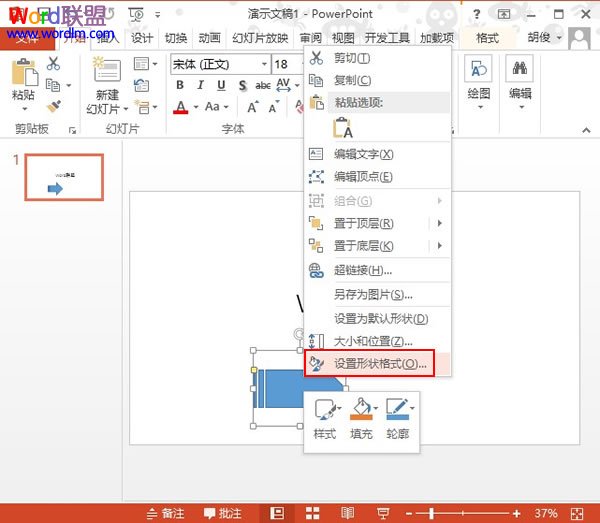Open the 加载项 Add-ins tab
This screenshot has height=523, width=600.
coord(437,38)
